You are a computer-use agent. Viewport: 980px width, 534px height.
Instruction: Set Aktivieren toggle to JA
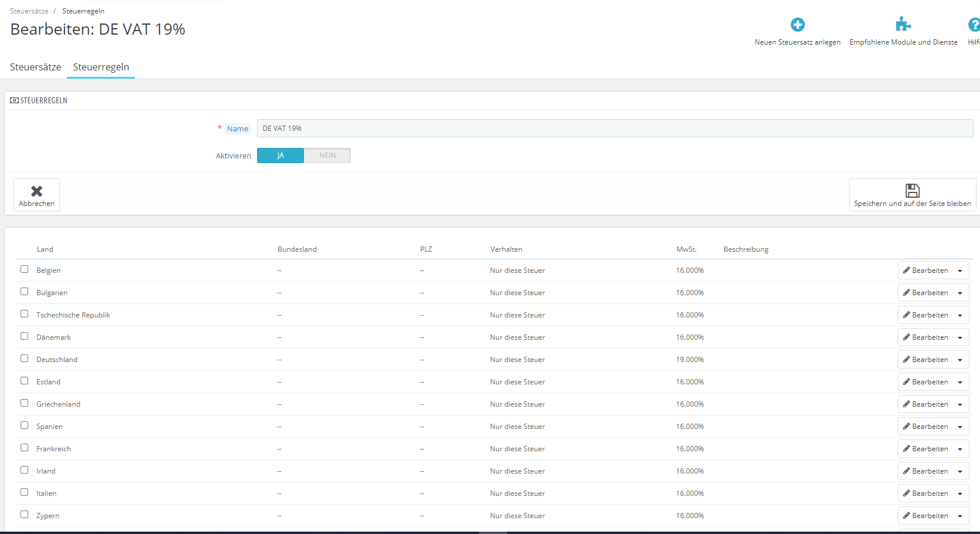click(281, 156)
